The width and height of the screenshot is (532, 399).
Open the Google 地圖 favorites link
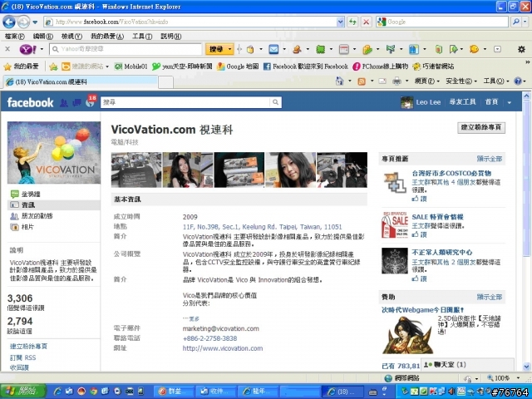tap(238, 66)
